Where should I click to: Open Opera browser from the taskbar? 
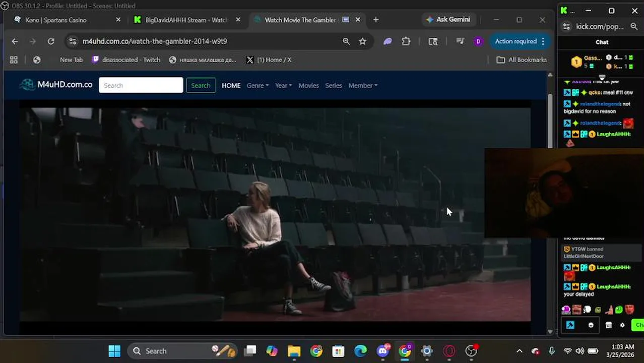point(449,351)
